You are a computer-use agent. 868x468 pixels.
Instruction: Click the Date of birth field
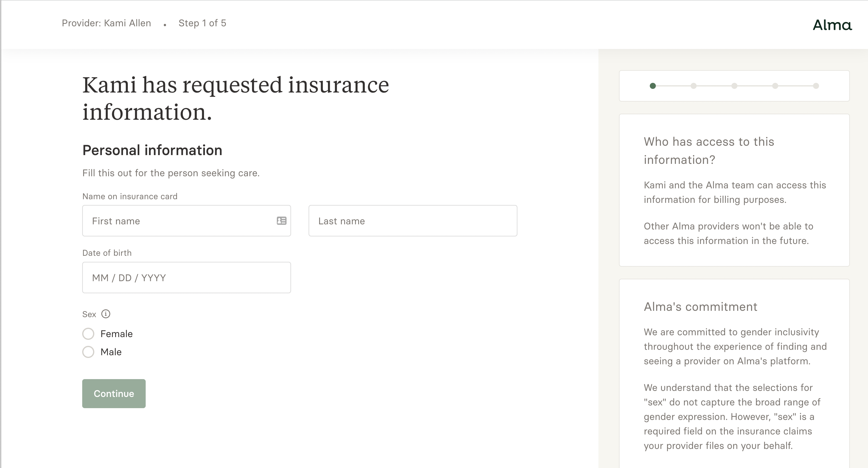pos(187,278)
